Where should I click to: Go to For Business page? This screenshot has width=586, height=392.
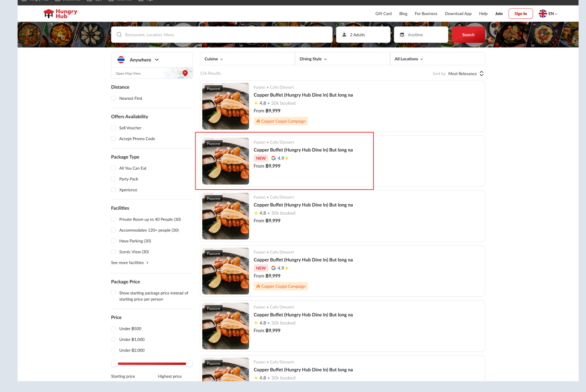point(426,14)
